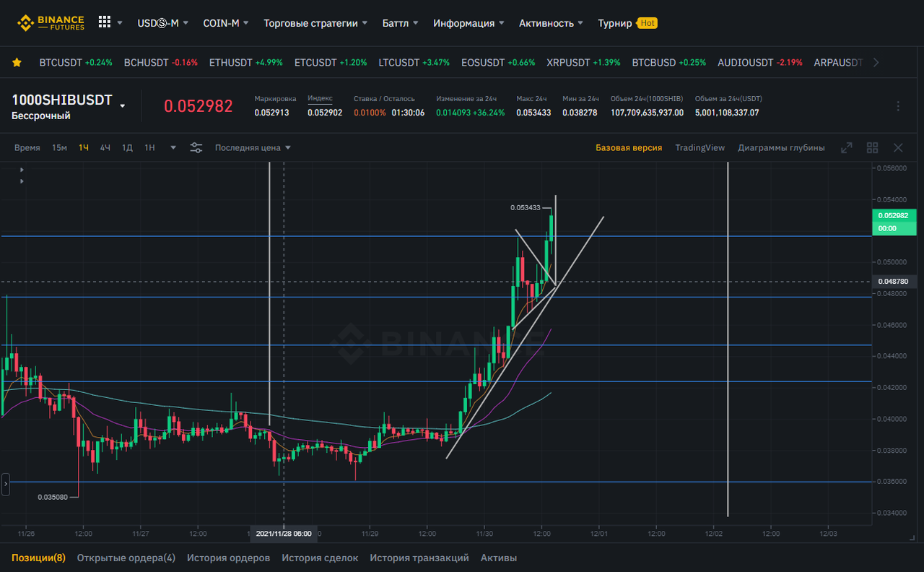
Task: Open the Активность dropdown menu
Action: coord(551,23)
